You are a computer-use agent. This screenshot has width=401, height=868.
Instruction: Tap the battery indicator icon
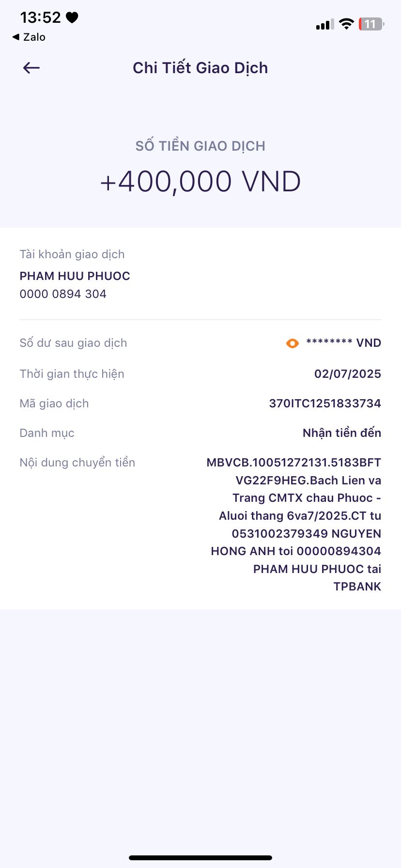pos(370,24)
